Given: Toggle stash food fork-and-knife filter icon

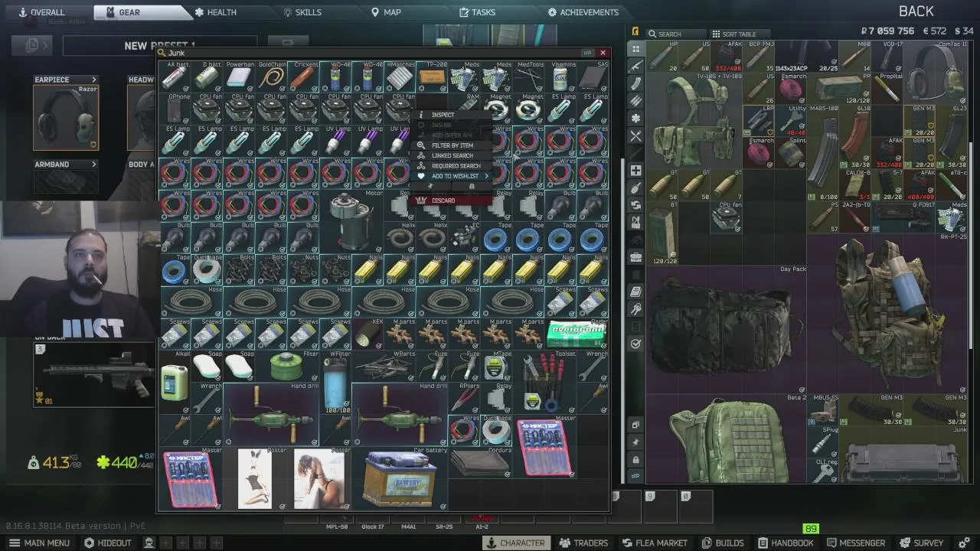Looking at the screenshot, I should point(635,136).
